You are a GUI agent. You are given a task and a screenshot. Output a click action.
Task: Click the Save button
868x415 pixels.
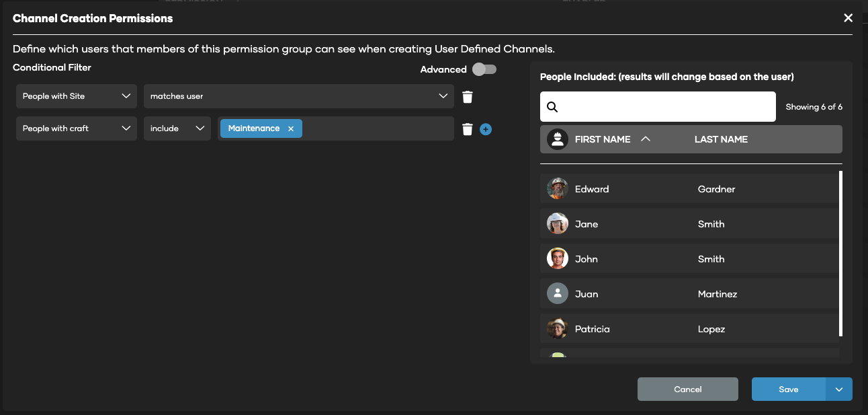[789, 389]
